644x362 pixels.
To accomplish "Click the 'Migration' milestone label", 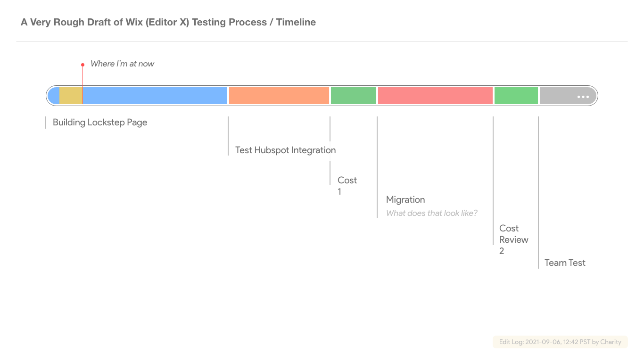I will pyautogui.click(x=405, y=200).
